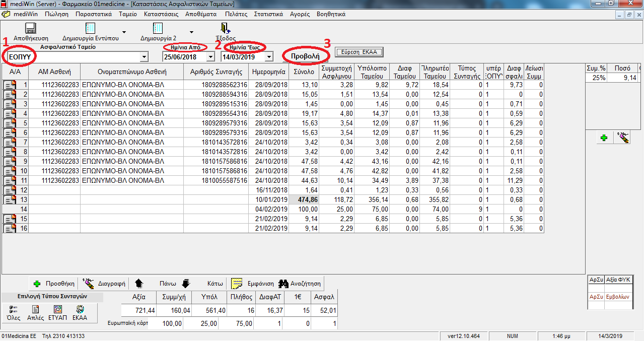
Task: Click the prescription icon in row 1
Action: [10, 85]
